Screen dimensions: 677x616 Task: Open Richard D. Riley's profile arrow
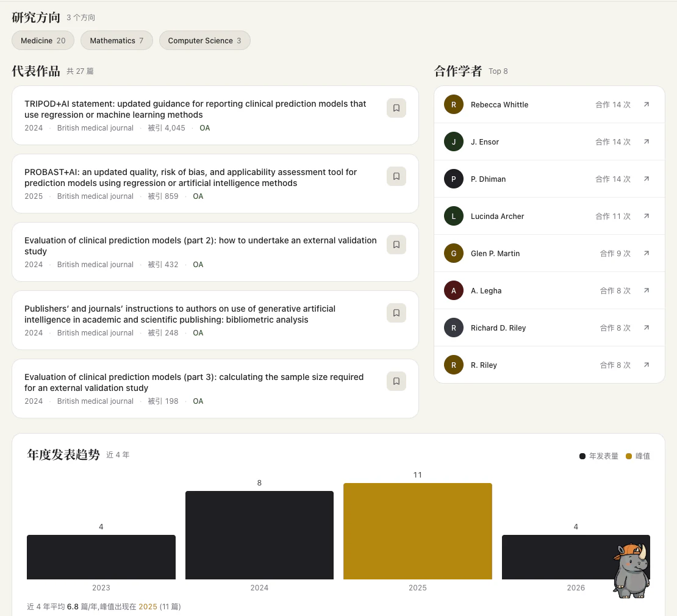tap(647, 328)
